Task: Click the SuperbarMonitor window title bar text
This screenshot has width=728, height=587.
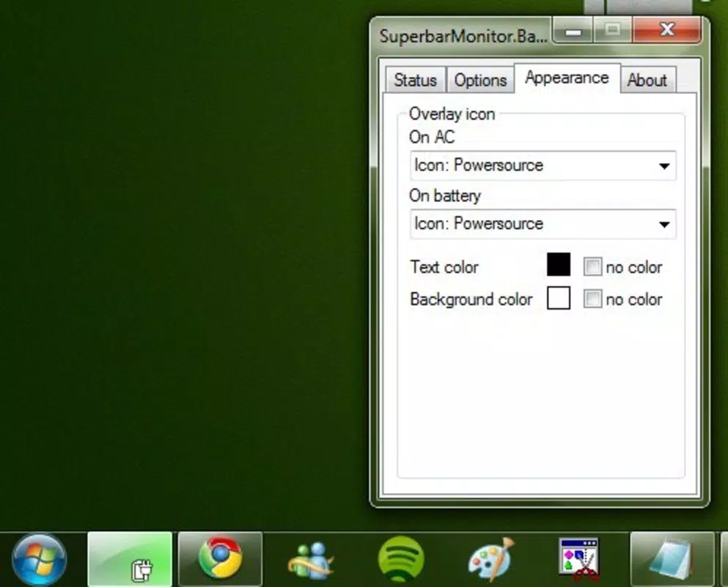Action: point(463,36)
